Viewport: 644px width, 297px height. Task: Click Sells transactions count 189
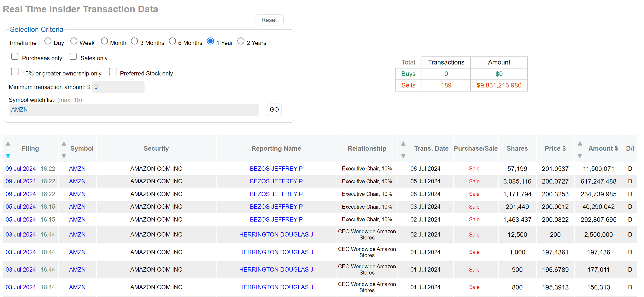(446, 86)
